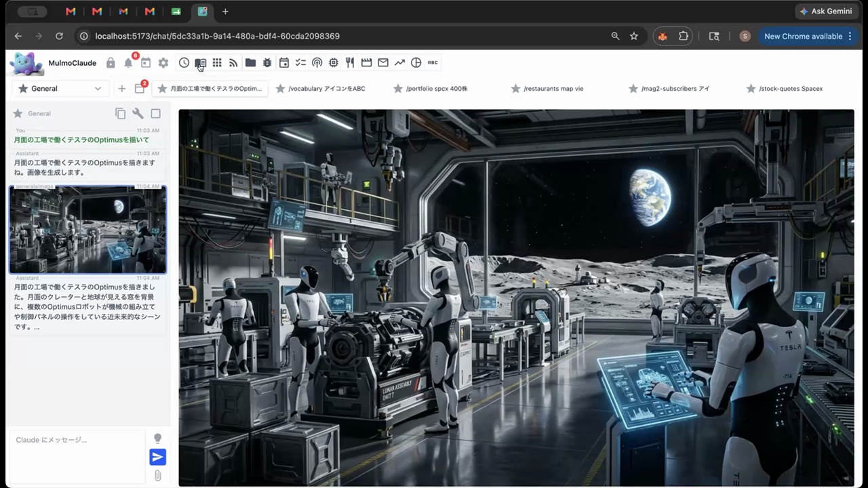Open the General role dropdown
This screenshot has height=488, width=868.
click(x=60, y=89)
